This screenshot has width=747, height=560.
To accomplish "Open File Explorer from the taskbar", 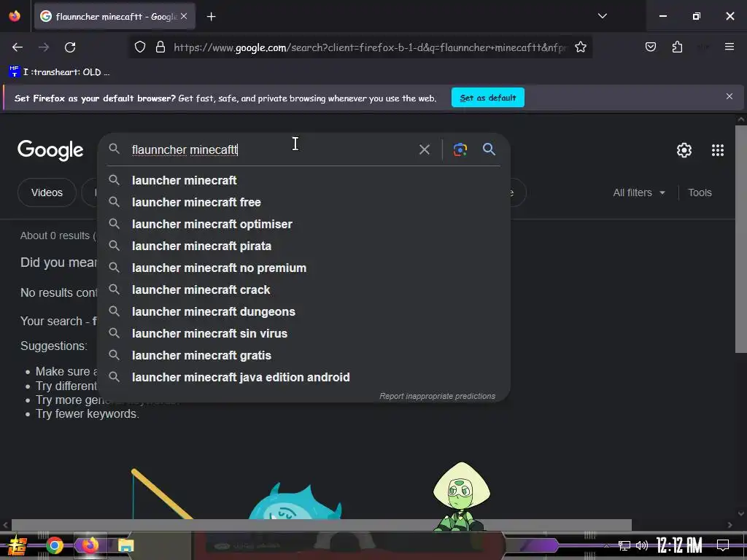I will [125, 545].
